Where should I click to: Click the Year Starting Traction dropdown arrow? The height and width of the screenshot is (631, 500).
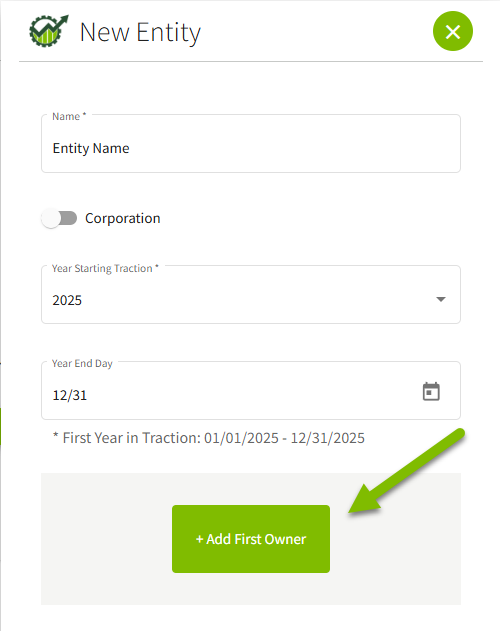[x=441, y=299]
